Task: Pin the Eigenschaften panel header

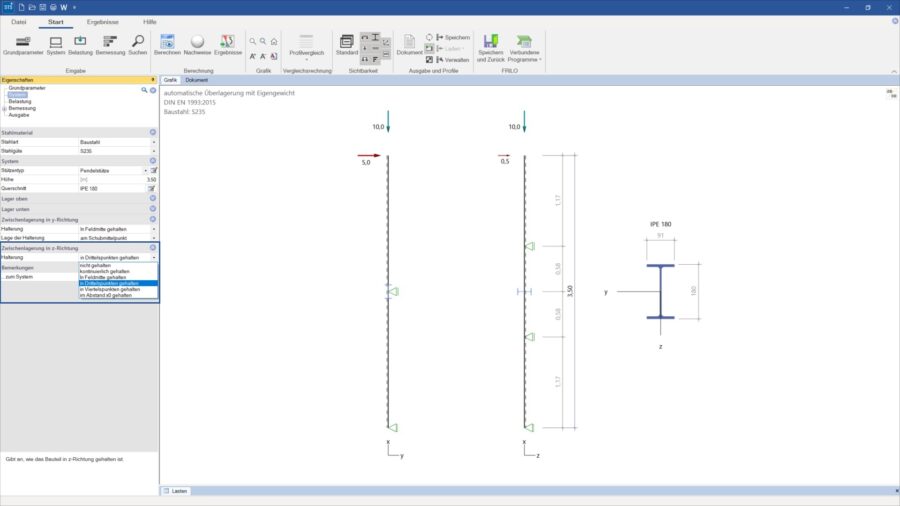Action: click(153, 80)
